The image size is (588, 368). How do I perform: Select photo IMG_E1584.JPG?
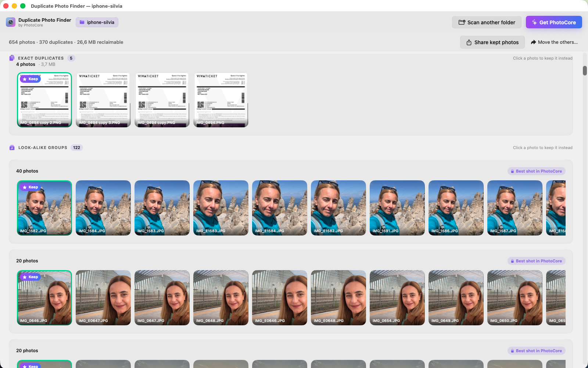[280, 208]
